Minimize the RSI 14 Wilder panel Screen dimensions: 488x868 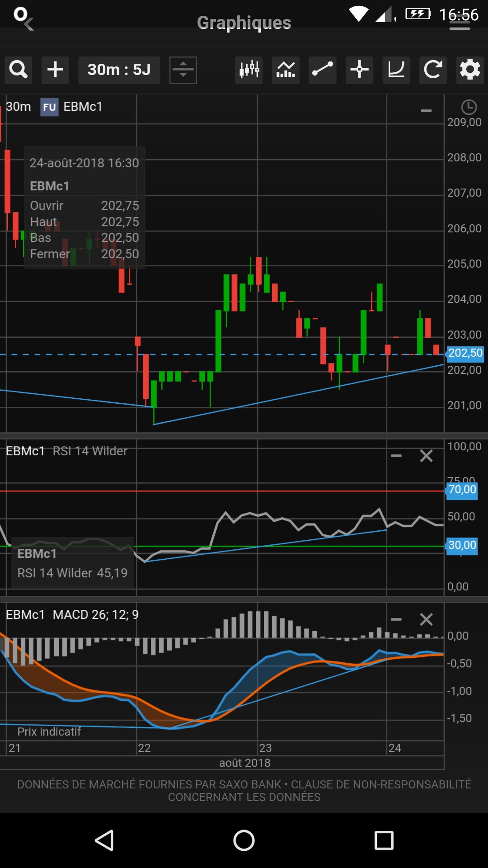point(396,456)
